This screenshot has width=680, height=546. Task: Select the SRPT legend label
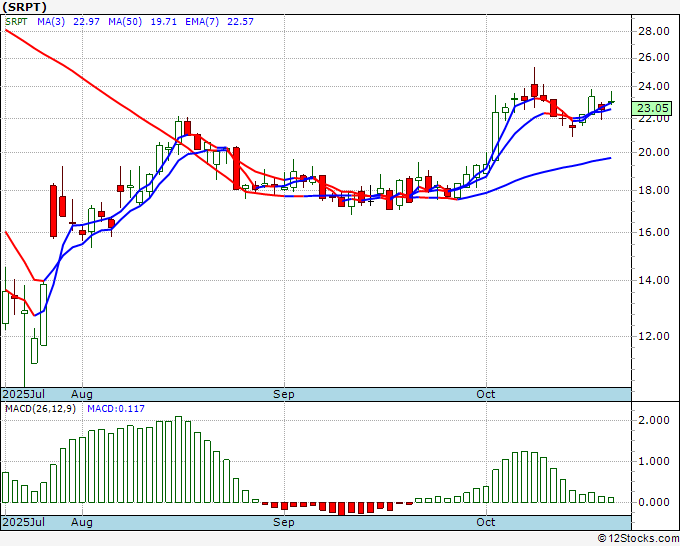point(16,22)
